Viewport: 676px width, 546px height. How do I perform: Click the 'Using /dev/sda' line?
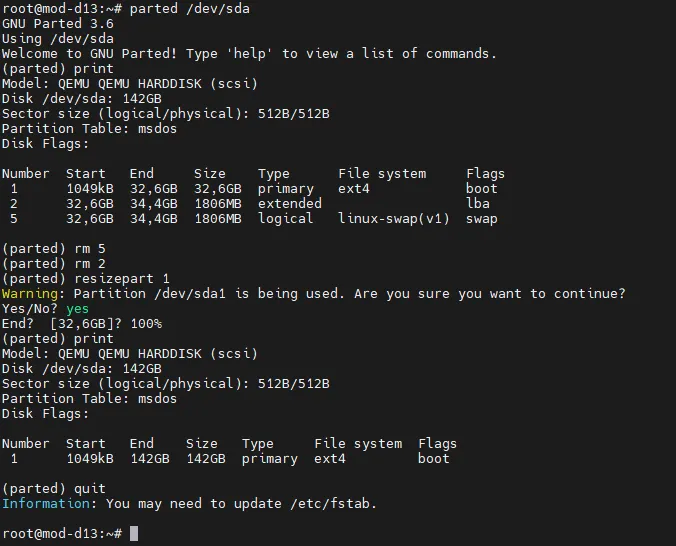point(58,39)
